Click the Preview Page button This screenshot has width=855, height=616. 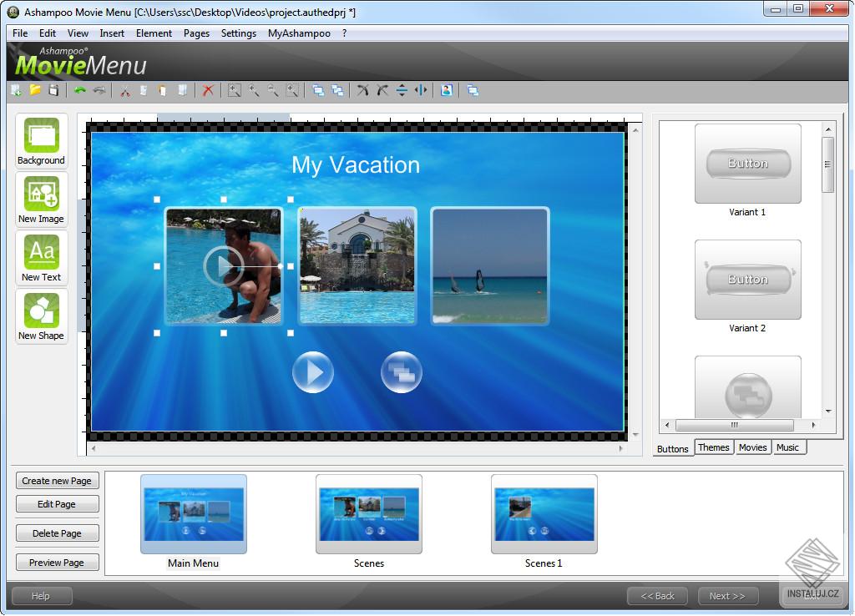click(57, 563)
